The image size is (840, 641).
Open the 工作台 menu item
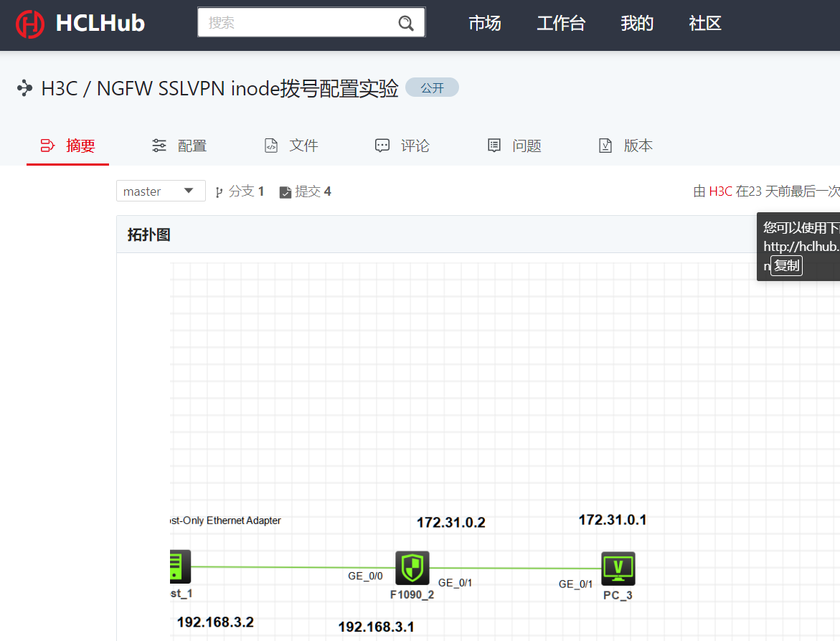tap(561, 24)
